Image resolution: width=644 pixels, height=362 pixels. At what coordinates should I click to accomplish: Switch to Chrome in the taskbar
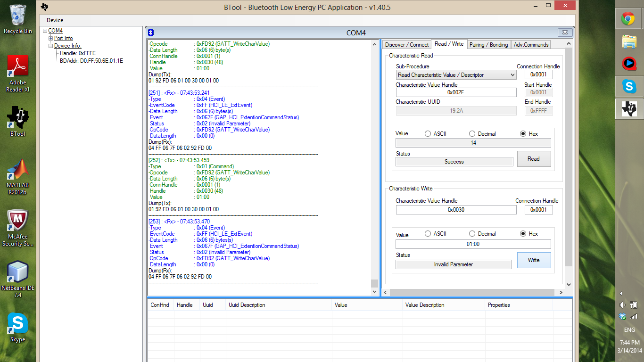(x=628, y=19)
